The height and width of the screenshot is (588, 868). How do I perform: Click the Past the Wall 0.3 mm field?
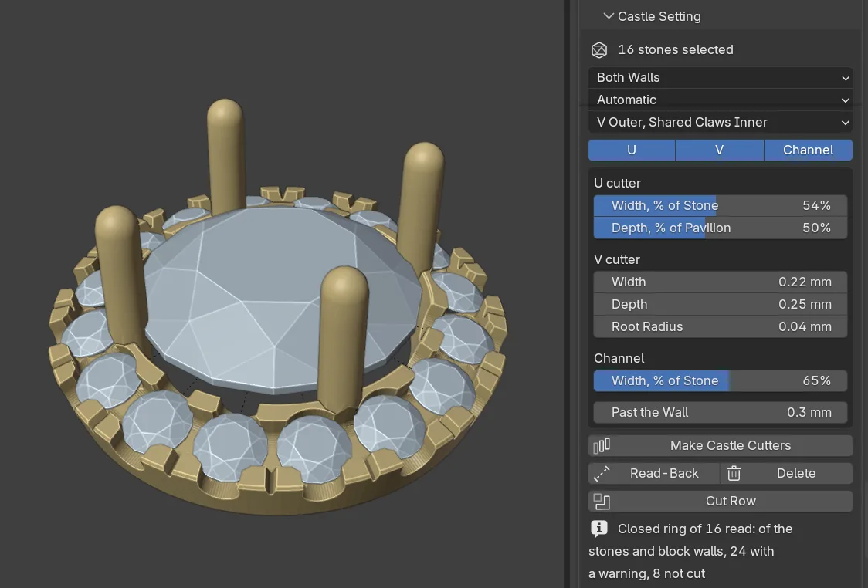click(721, 412)
